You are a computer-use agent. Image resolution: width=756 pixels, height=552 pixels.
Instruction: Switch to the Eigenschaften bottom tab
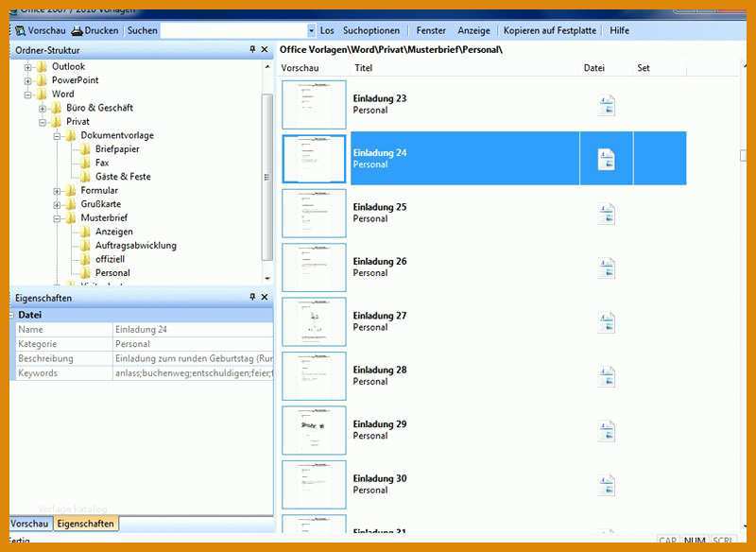pos(85,524)
